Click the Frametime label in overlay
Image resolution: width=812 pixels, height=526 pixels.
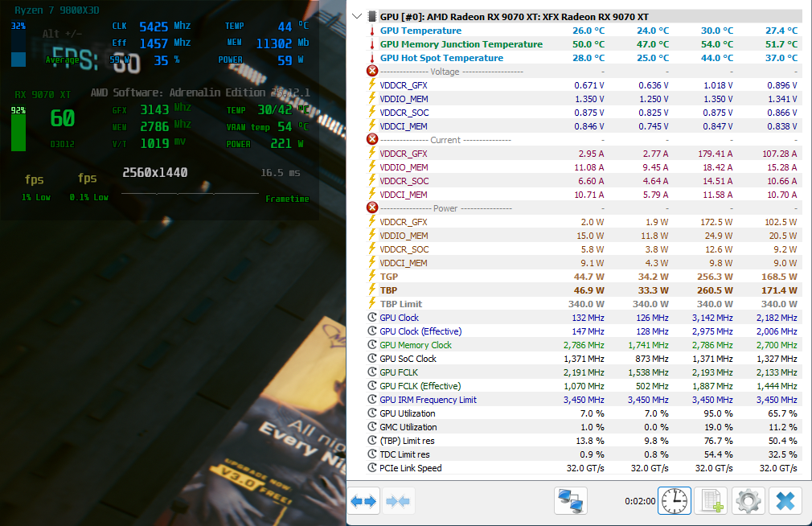287,199
